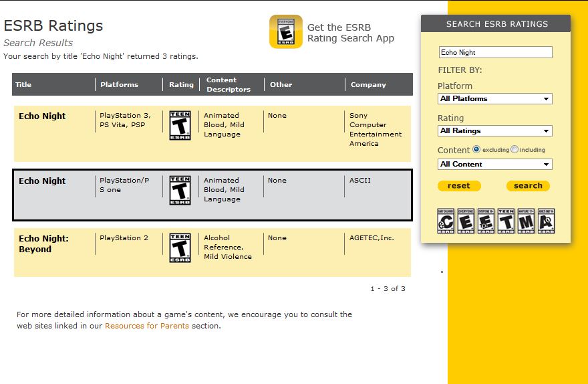Click 'Alcohol Reference, Mild Violence' descriptors cell
Viewport: 588px width, 384px height.
pyautogui.click(x=228, y=247)
